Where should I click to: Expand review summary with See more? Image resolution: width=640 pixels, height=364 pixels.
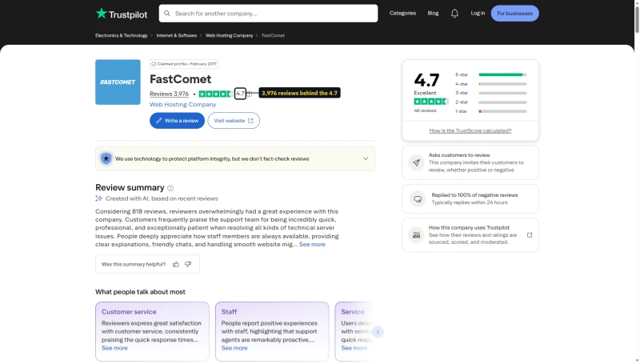(312, 245)
